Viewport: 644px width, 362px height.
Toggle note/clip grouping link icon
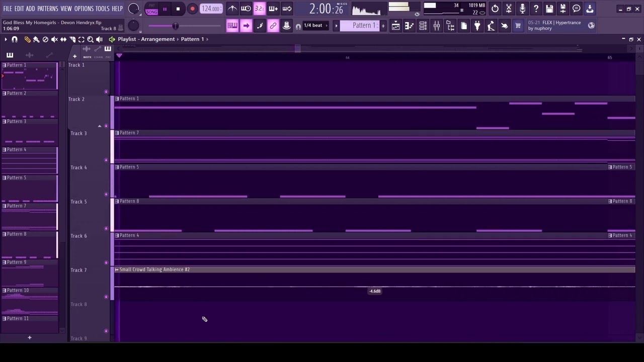(273, 26)
